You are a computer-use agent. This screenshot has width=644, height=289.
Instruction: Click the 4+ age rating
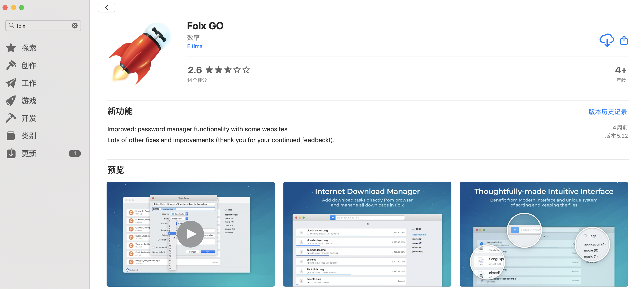pyautogui.click(x=621, y=70)
